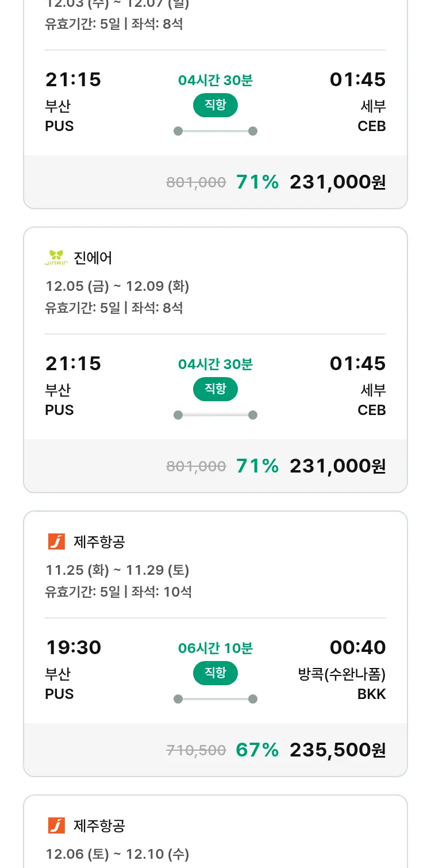Image resolution: width=431 pixels, height=868 pixels.
Task: Tap the 직항 badge on the Bangkok flight
Action: (x=215, y=673)
